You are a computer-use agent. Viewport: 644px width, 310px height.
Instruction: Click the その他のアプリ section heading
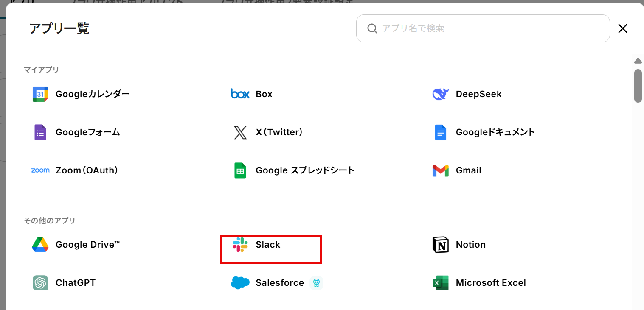coord(50,221)
